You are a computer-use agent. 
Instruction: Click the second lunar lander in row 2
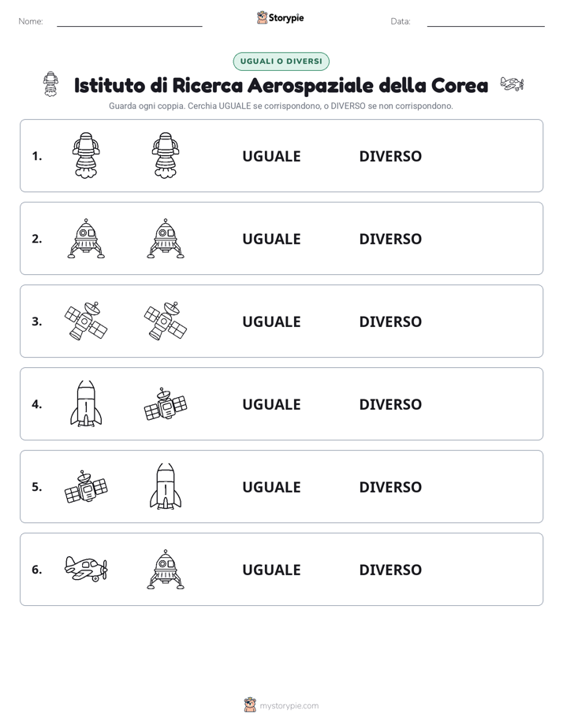click(166, 239)
